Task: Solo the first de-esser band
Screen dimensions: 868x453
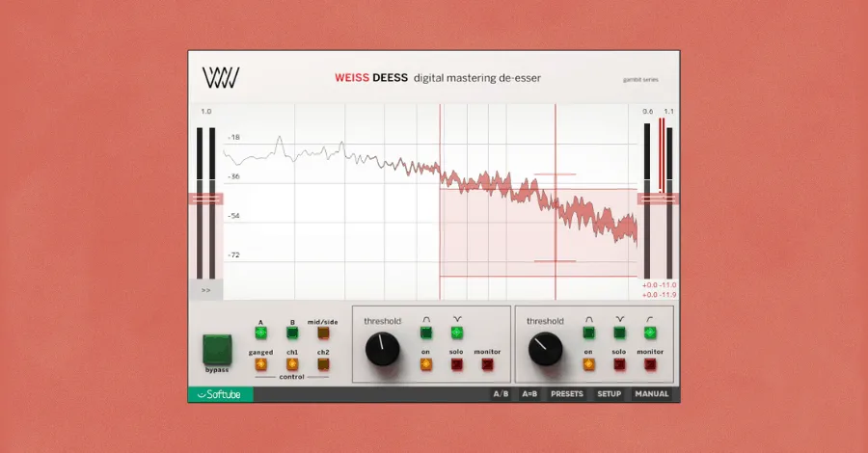Action: tap(457, 364)
